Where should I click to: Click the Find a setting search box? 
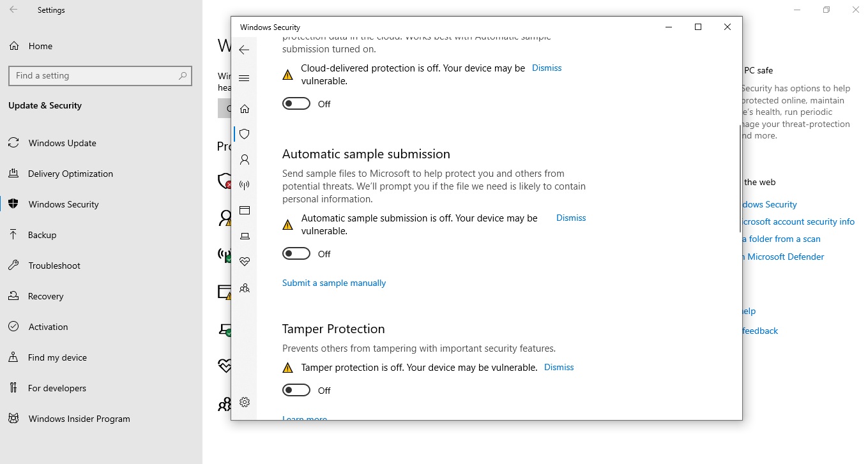(x=100, y=75)
